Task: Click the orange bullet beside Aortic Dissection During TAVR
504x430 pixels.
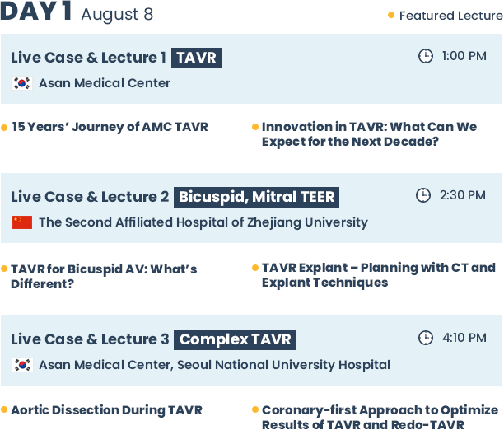Action: coord(4,409)
